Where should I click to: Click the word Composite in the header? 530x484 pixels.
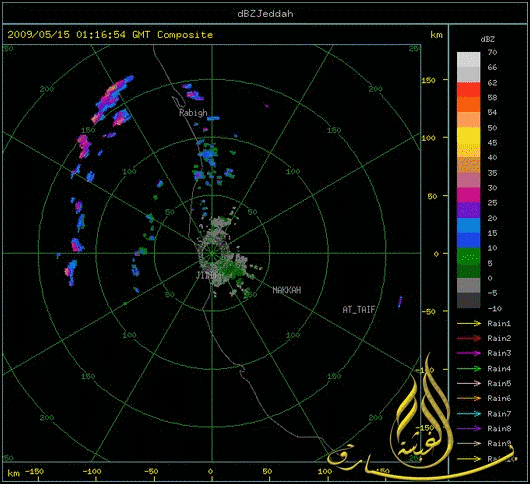click(x=185, y=34)
